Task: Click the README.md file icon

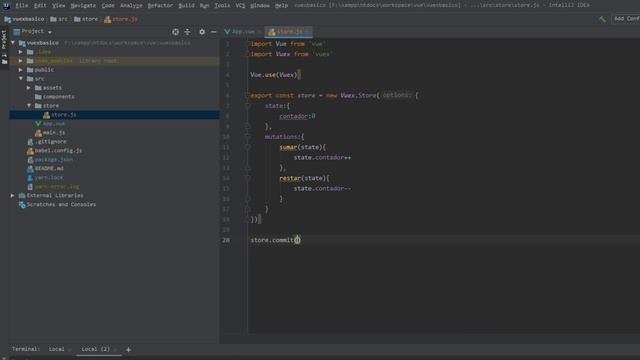Action: point(30,169)
